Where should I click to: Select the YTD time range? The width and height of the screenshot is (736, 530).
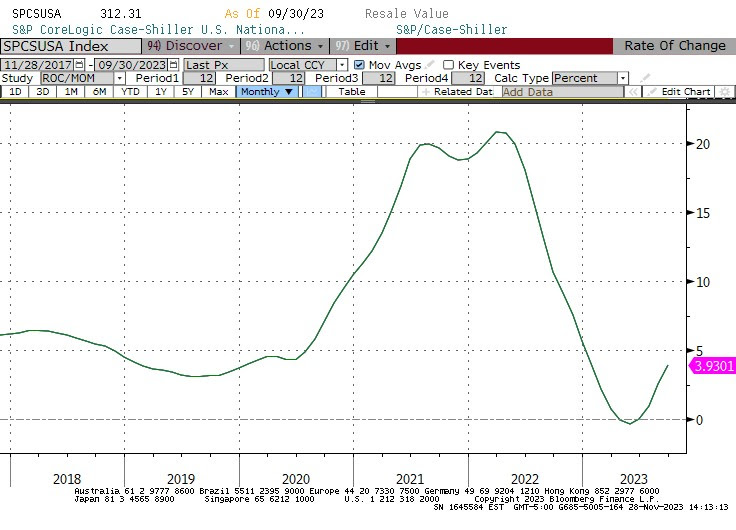tap(130, 92)
